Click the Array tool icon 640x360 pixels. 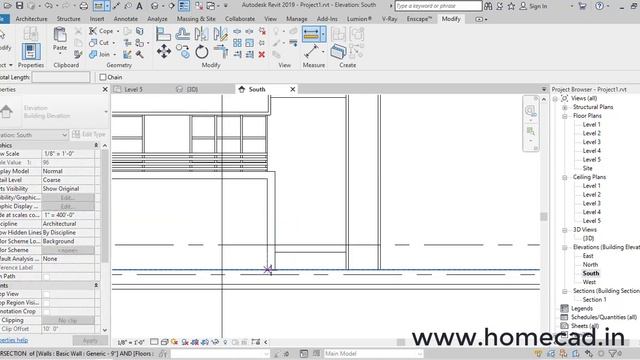[237, 43]
